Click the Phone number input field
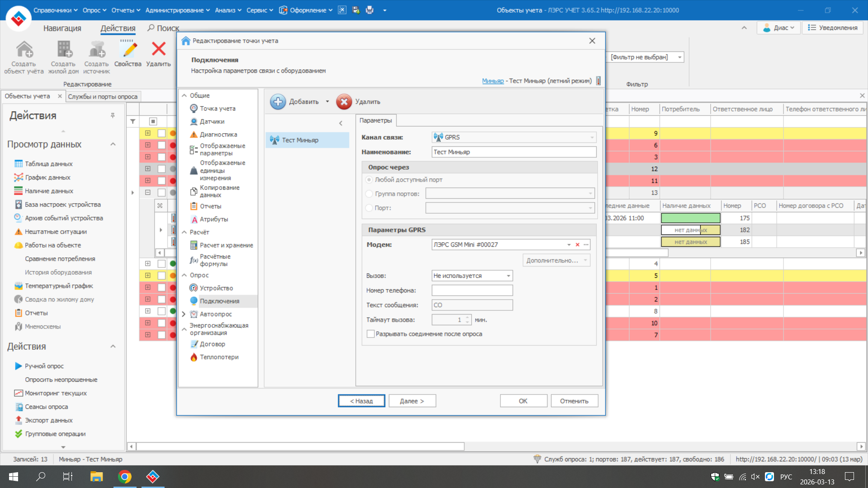The width and height of the screenshot is (868, 488). 472,290
